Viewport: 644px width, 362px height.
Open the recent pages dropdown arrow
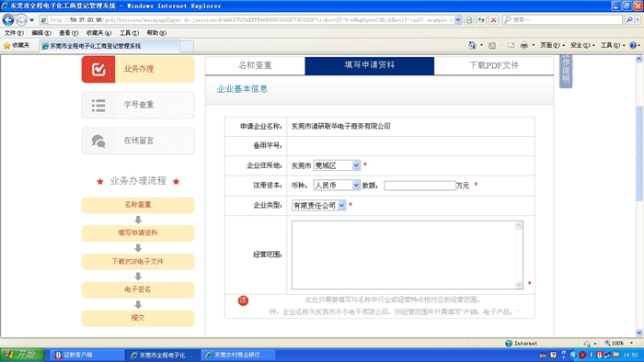pyautogui.click(x=31, y=19)
